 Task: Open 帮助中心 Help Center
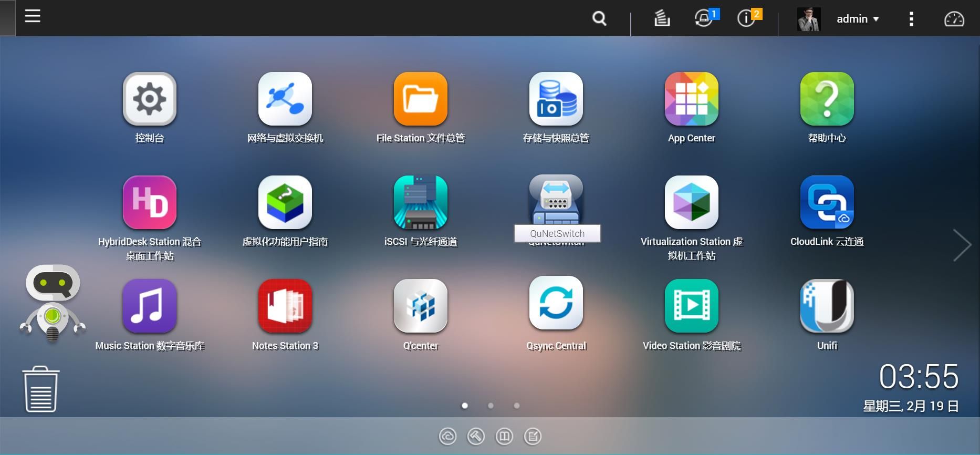tap(827, 99)
